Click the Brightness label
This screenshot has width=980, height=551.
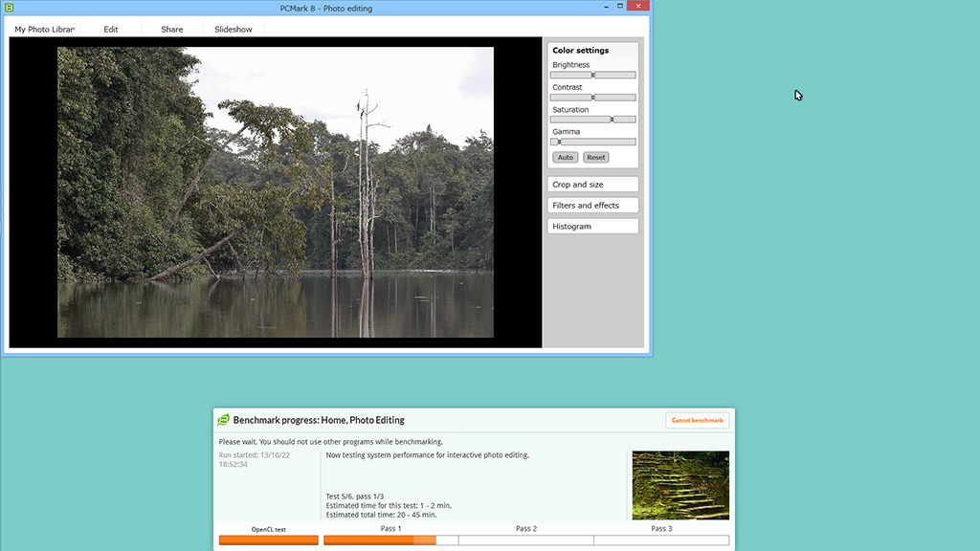point(570,65)
